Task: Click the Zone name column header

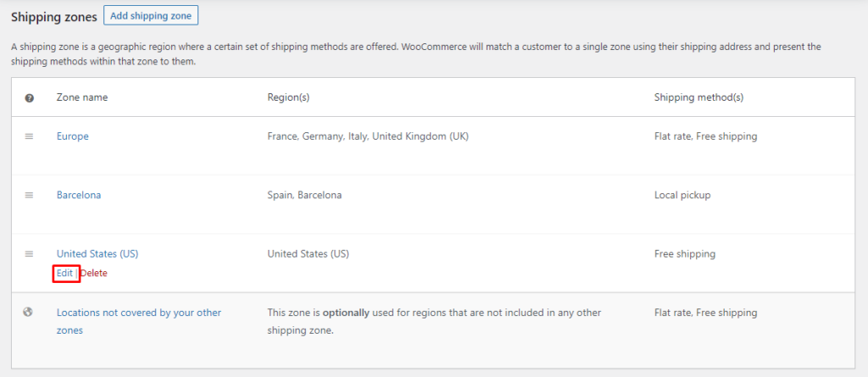Action: pyautogui.click(x=82, y=97)
